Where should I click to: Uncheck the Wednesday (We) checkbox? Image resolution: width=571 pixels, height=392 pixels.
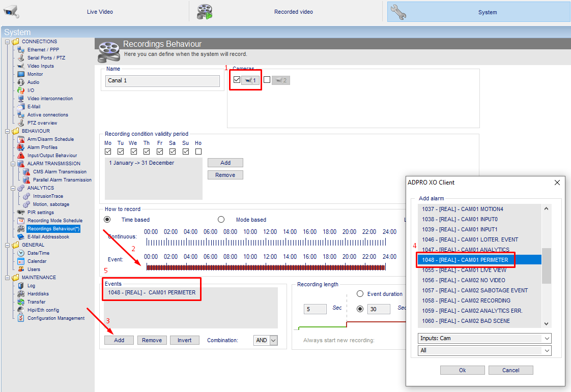click(134, 152)
